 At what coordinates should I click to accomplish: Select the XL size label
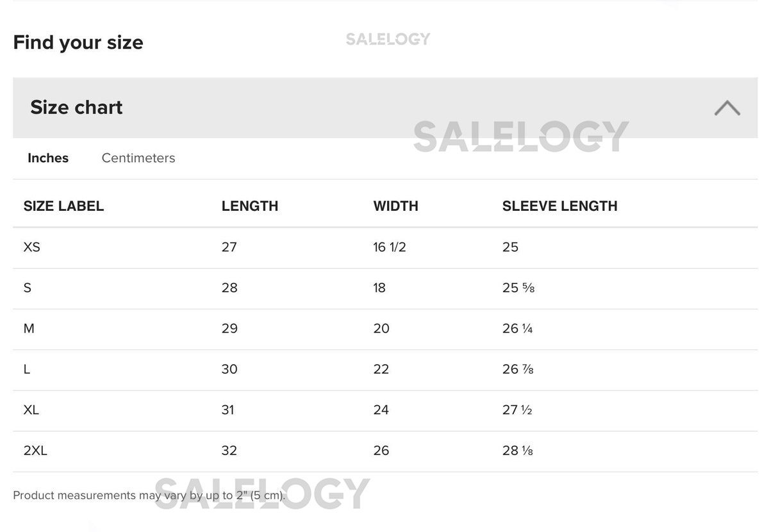pos(31,410)
